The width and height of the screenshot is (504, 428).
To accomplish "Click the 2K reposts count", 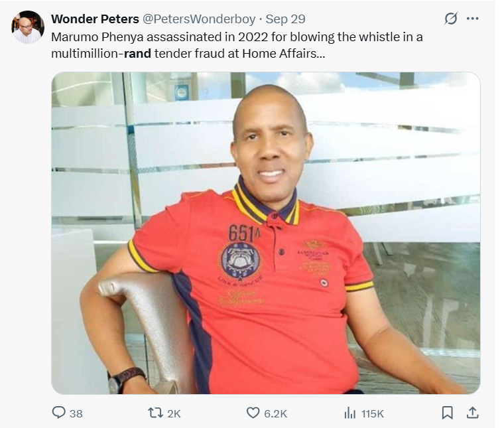I will click(x=174, y=413).
